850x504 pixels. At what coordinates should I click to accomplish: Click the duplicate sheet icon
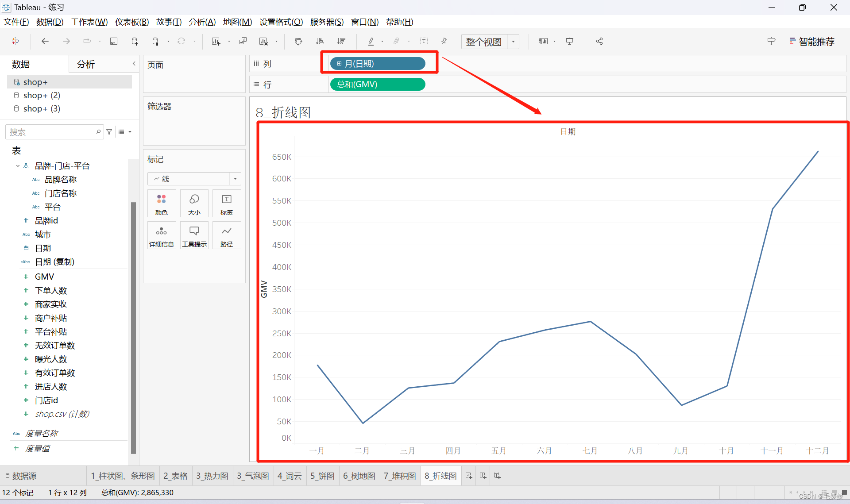tap(243, 41)
